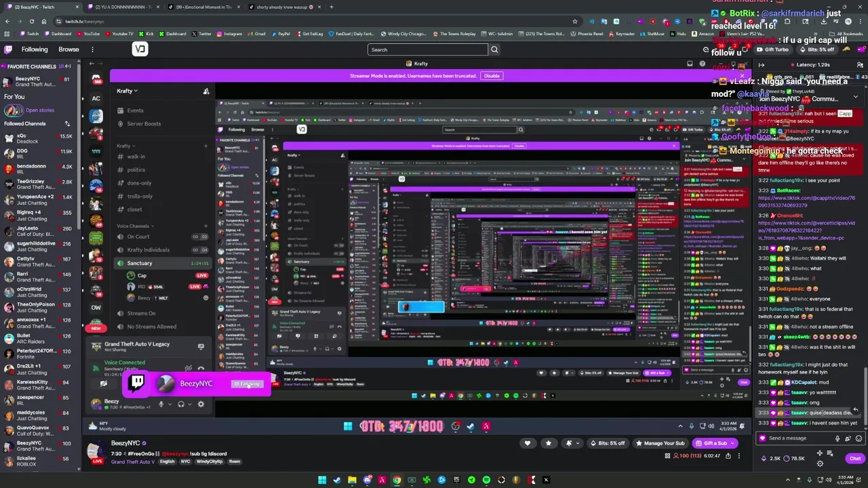Open the 78.5K channel points balance
The height and width of the screenshot is (488, 868).
click(793, 458)
